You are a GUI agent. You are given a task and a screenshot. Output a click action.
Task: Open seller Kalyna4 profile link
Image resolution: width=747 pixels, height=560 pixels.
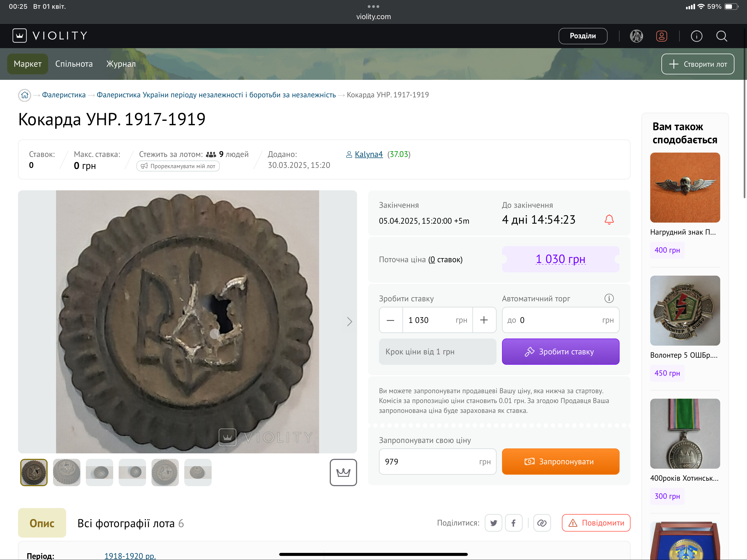368,154
